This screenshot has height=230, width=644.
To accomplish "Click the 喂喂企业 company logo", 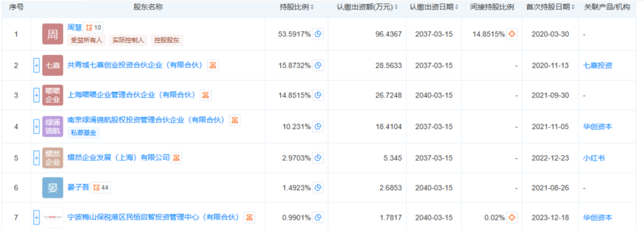I will (53, 95).
